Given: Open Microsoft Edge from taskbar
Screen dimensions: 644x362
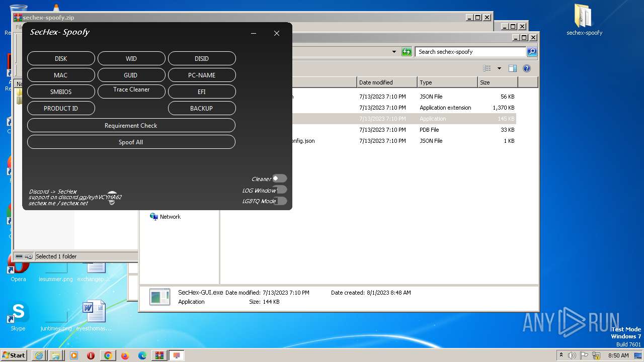Looking at the screenshot, I should pyautogui.click(x=142, y=355).
